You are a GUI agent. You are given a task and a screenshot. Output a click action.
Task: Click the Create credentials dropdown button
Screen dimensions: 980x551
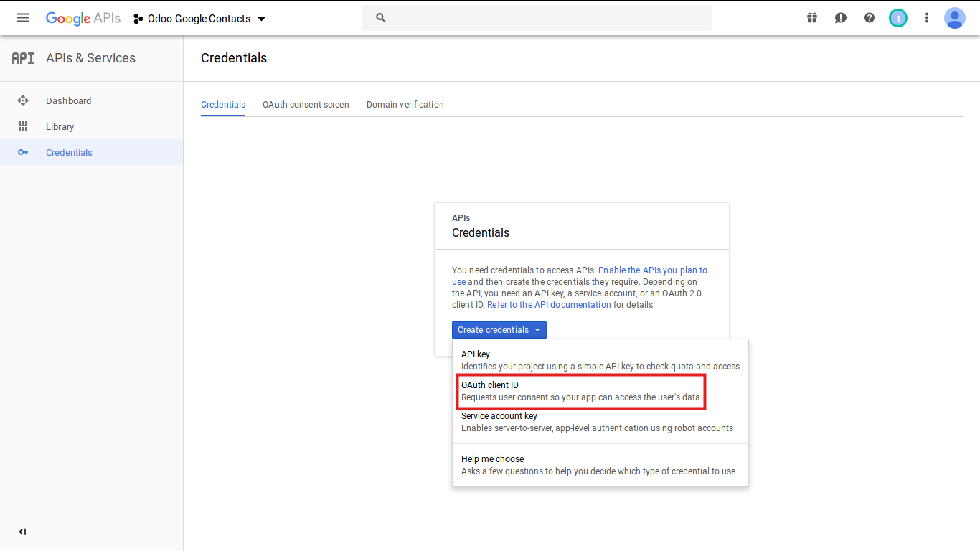coord(499,330)
